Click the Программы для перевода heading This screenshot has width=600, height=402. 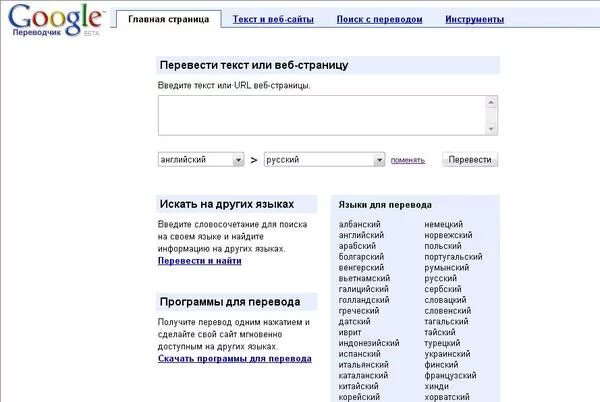click(x=230, y=302)
